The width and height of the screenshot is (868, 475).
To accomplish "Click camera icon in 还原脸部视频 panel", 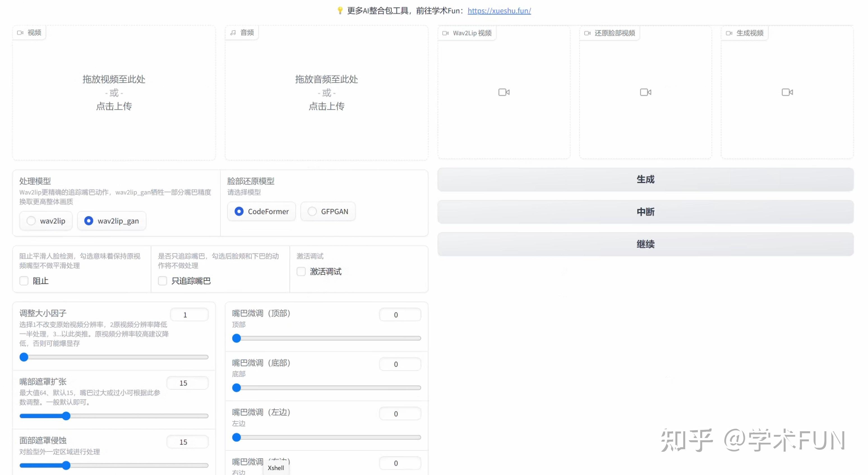I will click(645, 92).
